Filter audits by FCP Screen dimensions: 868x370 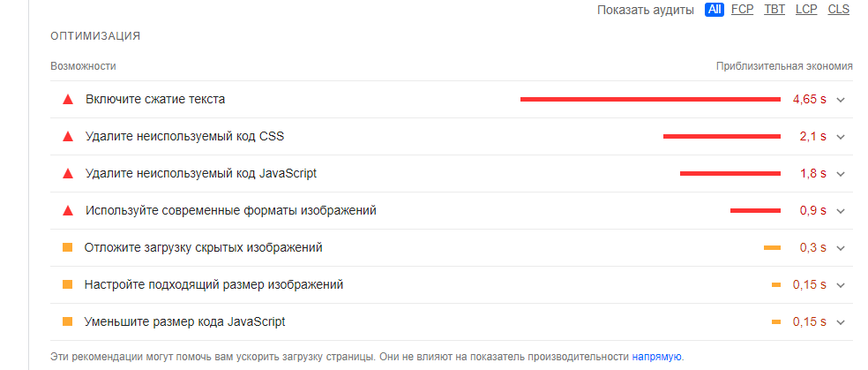[x=742, y=10]
